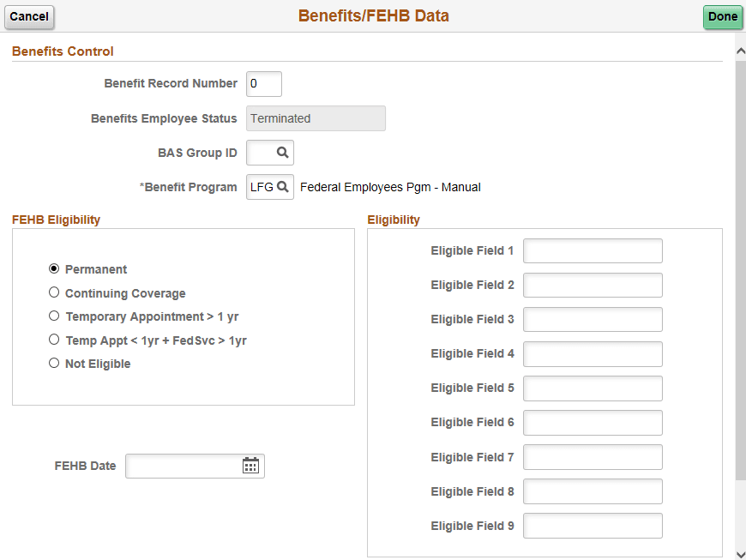Viewport: 746px width, 560px height.
Task: Cancel the Benefits/FEHB Data changes
Action: click(29, 16)
